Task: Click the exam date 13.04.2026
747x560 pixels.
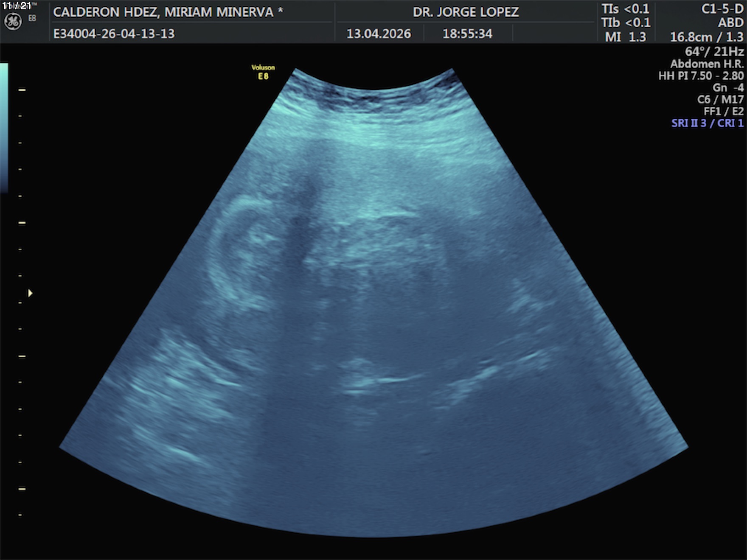Action: click(x=379, y=34)
